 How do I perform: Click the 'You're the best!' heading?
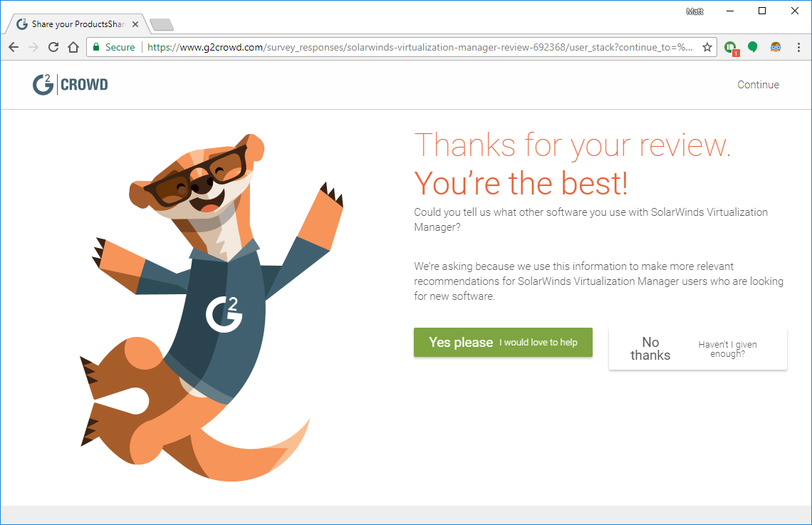point(521,183)
